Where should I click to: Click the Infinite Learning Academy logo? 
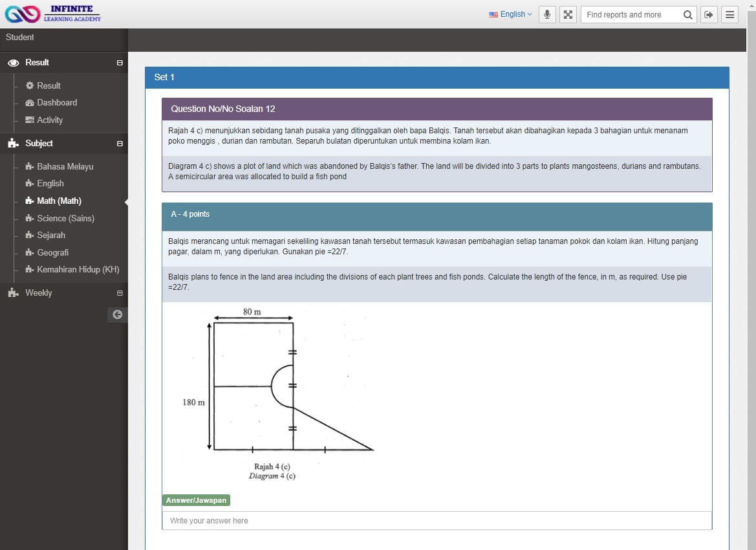pos(53,14)
